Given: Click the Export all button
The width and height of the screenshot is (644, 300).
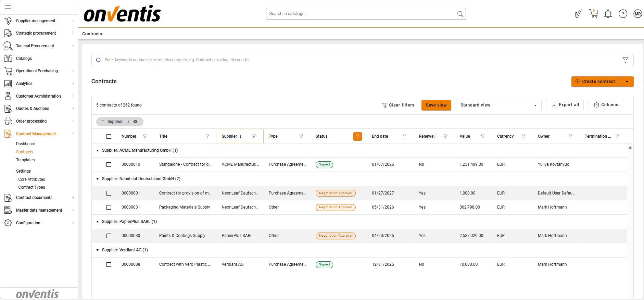Looking at the screenshot, I should click(565, 105).
